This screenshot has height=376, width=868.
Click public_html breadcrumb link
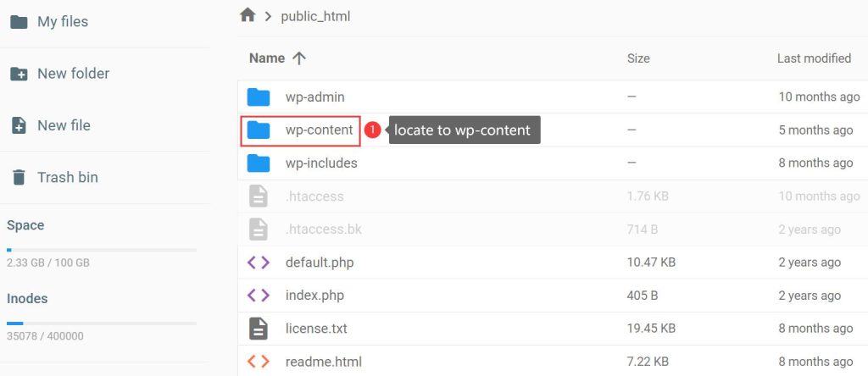(315, 16)
